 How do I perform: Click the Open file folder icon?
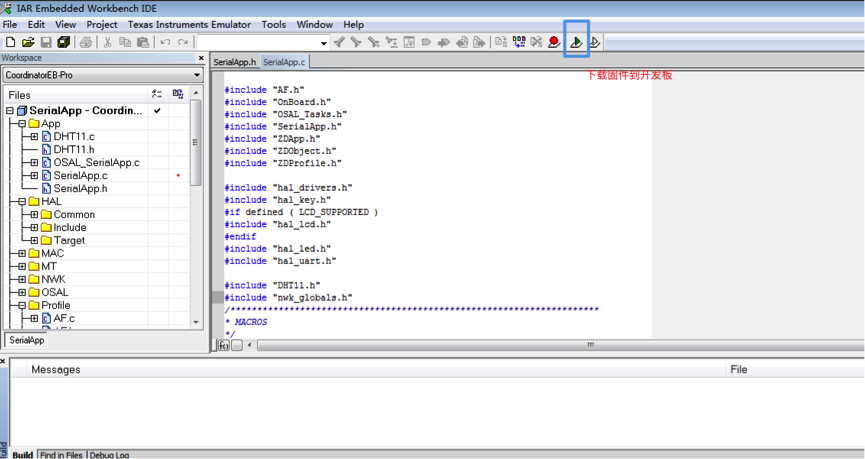pos(28,42)
